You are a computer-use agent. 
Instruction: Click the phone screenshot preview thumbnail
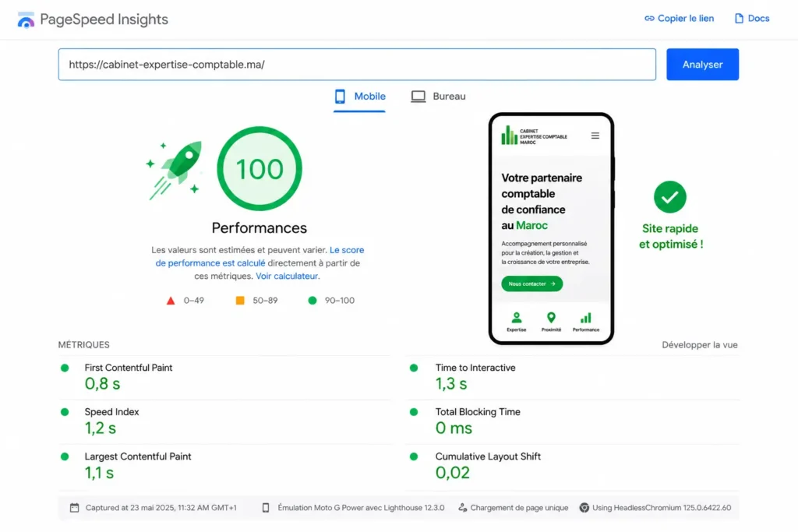[x=551, y=229]
